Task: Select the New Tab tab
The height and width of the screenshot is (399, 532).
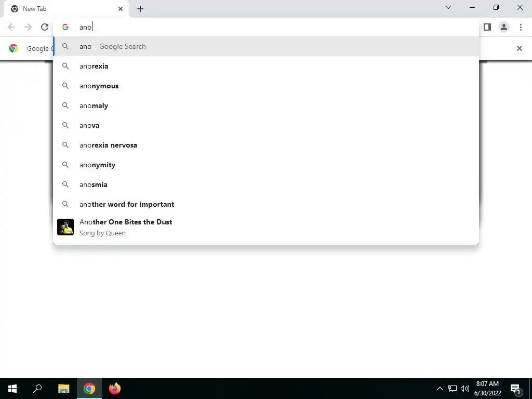Action: (66, 9)
